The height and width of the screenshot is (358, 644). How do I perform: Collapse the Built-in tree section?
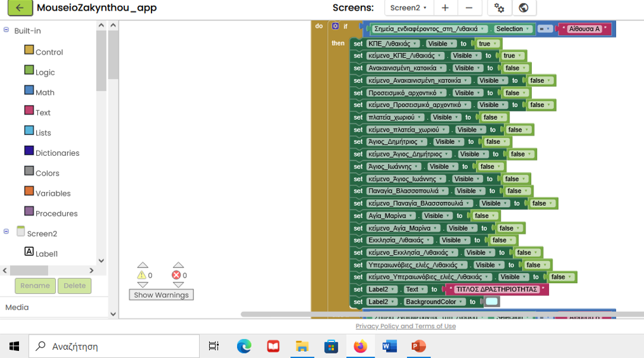click(x=6, y=30)
